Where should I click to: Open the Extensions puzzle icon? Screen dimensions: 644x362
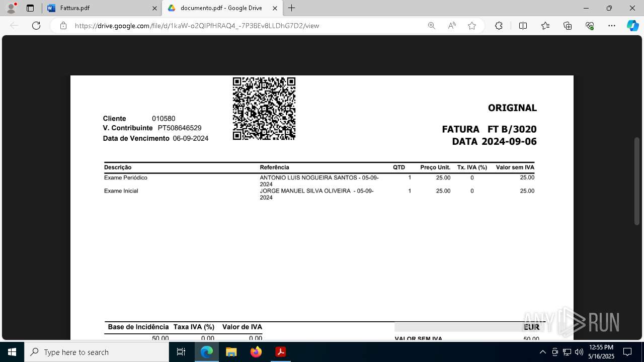[499, 26]
